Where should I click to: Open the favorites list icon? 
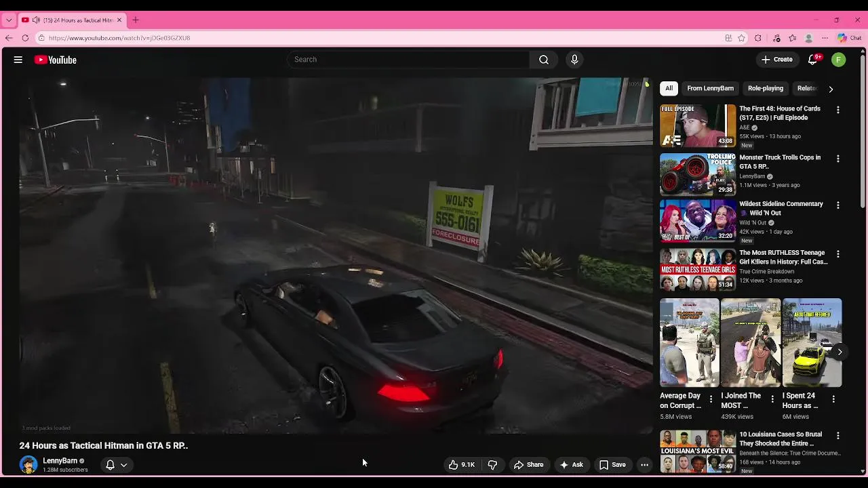pyautogui.click(x=792, y=38)
